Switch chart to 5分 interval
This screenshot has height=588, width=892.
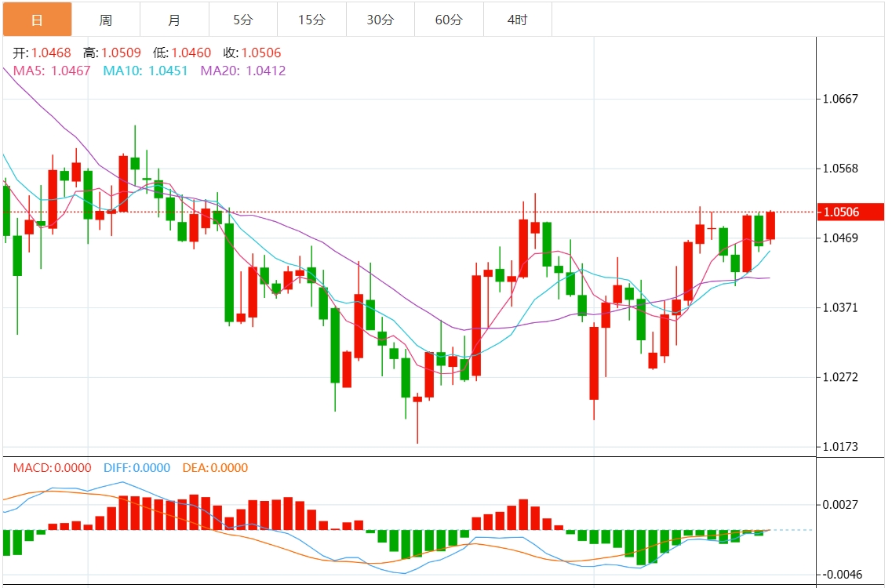pyautogui.click(x=242, y=20)
